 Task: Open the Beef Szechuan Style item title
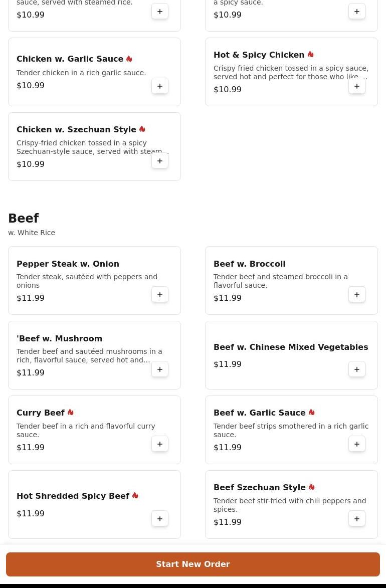[259, 487]
